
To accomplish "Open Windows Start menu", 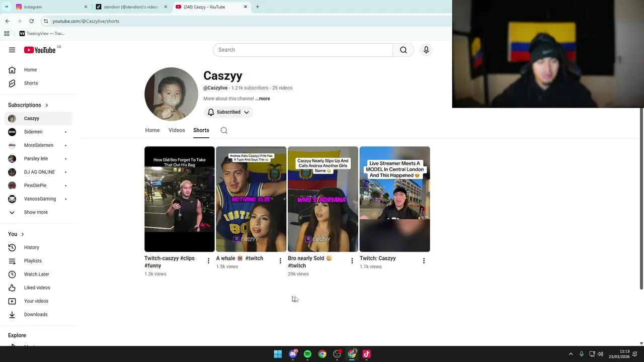I will pyautogui.click(x=278, y=354).
